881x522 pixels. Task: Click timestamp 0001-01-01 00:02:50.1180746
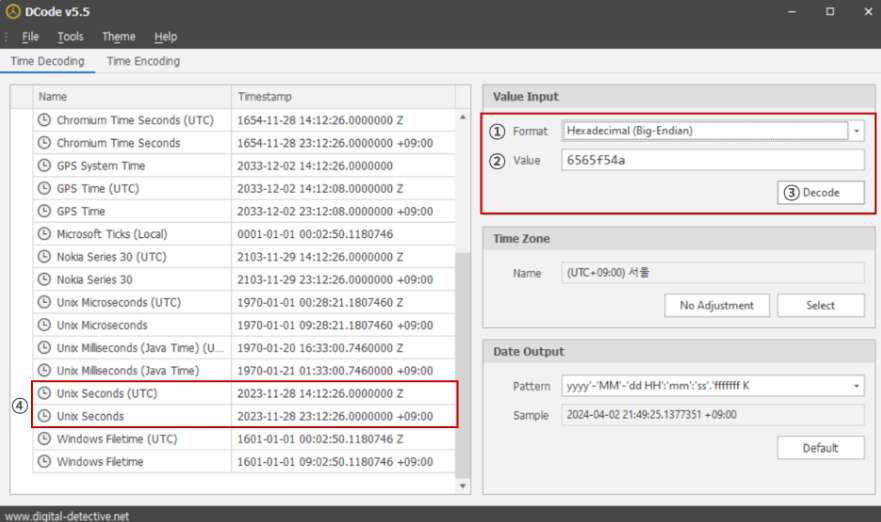315,234
